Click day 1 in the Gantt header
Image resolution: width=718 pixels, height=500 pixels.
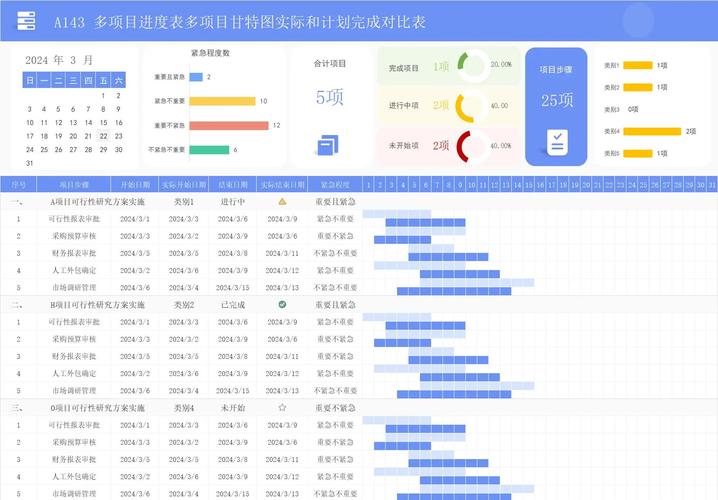(369, 185)
